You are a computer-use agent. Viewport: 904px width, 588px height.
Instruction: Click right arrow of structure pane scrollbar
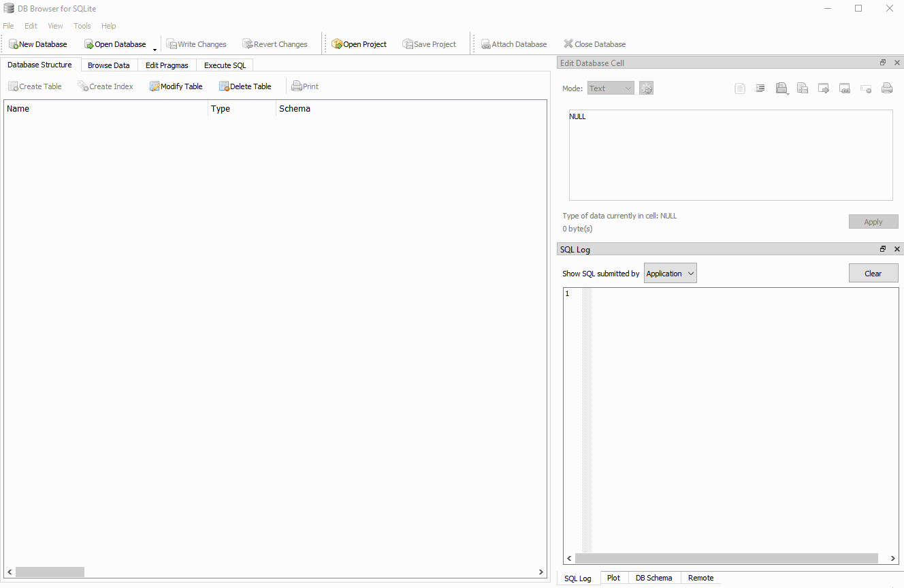[541, 572]
